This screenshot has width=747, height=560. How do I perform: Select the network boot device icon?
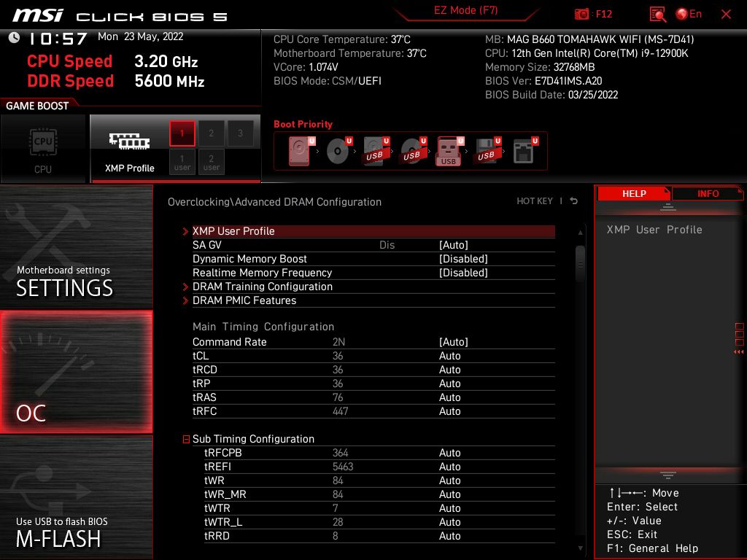pos(525,151)
